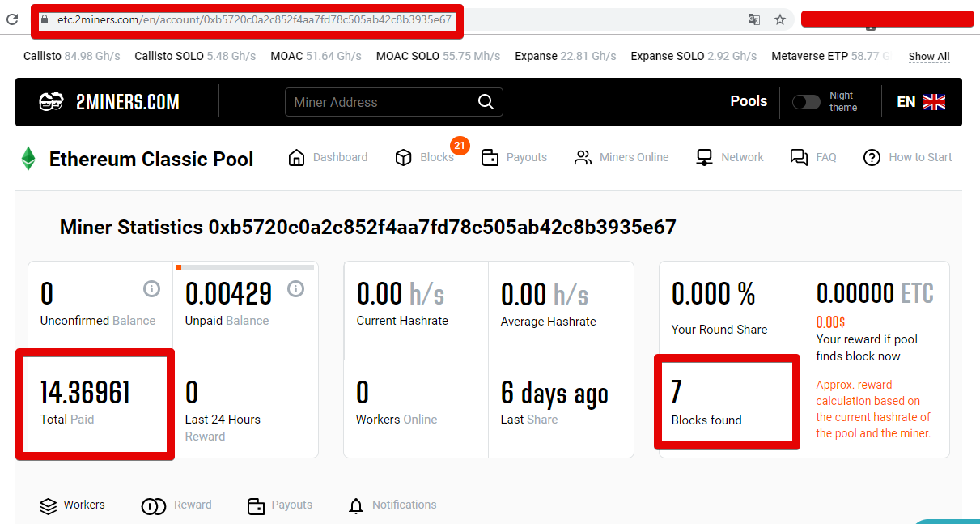Open the How to Start guide
980x524 pixels.
point(907,157)
